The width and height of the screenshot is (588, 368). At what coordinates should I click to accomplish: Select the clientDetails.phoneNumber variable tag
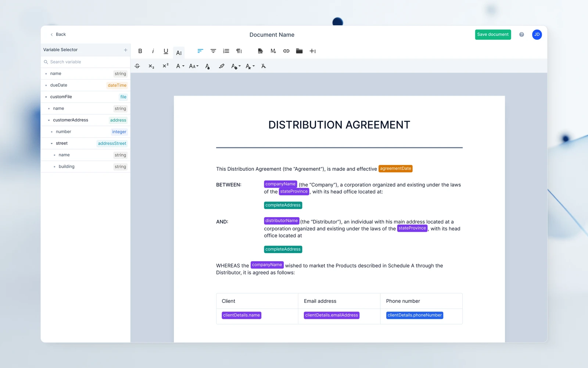pyautogui.click(x=415, y=315)
